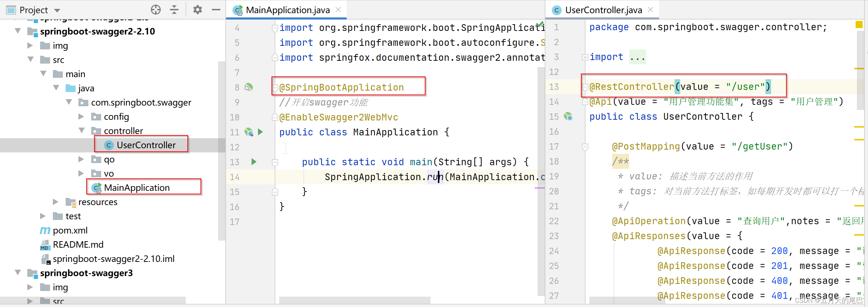This screenshot has height=307, width=868.
Task: Collapse the controller package
Action: (x=82, y=130)
